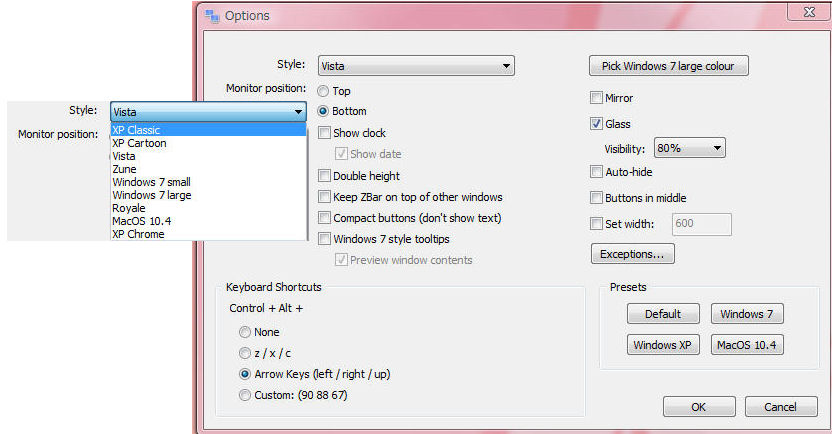Viewport: 832px width, 434px height.
Task: Click the Set width 600 field
Action: (x=701, y=224)
